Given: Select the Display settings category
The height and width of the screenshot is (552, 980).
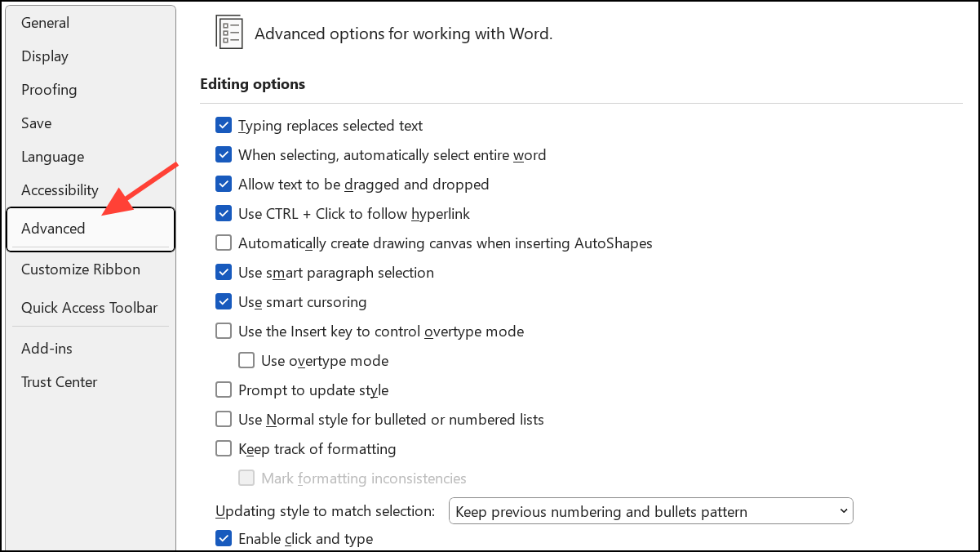Looking at the screenshot, I should tap(44, 56).
